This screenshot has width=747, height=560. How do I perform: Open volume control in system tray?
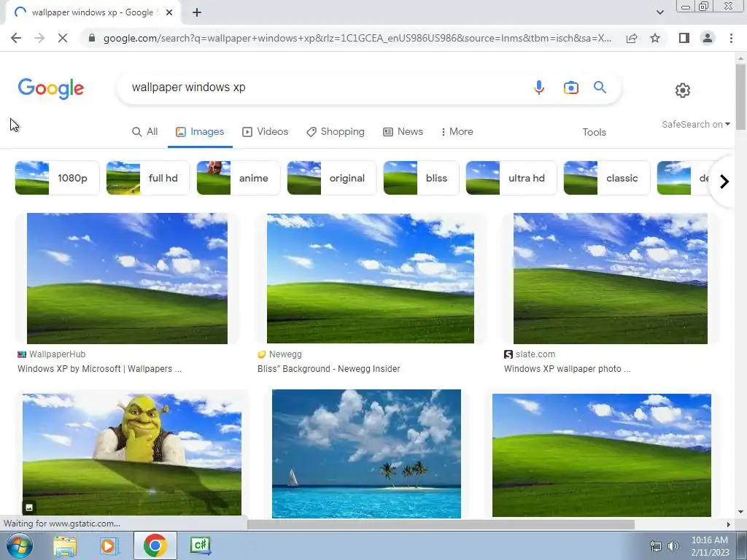[673, 546]
